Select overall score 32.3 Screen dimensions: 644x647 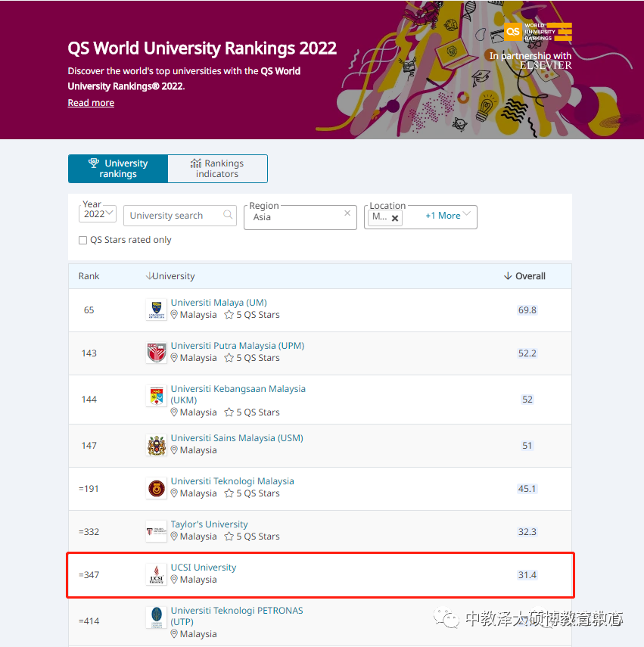[527, 531]
